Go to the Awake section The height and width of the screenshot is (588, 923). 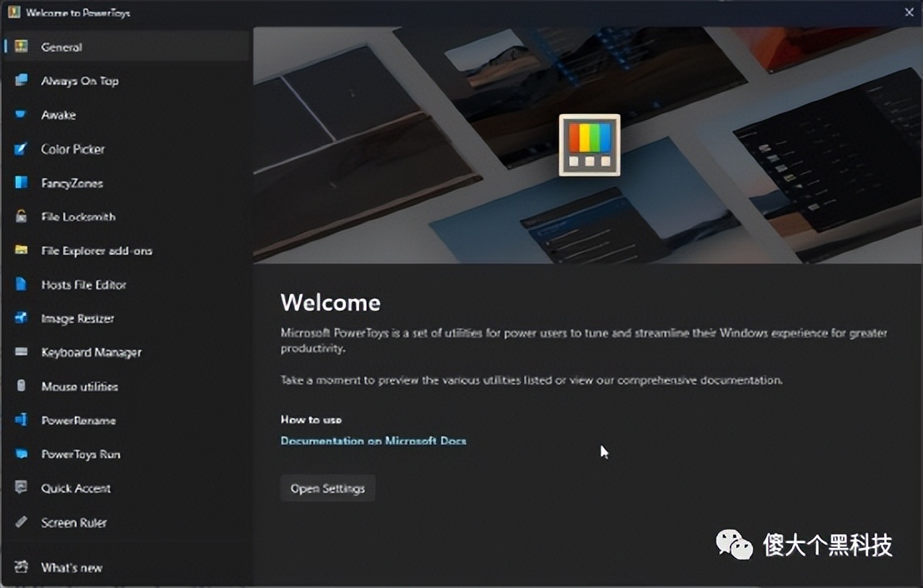(x=126, y=115)
